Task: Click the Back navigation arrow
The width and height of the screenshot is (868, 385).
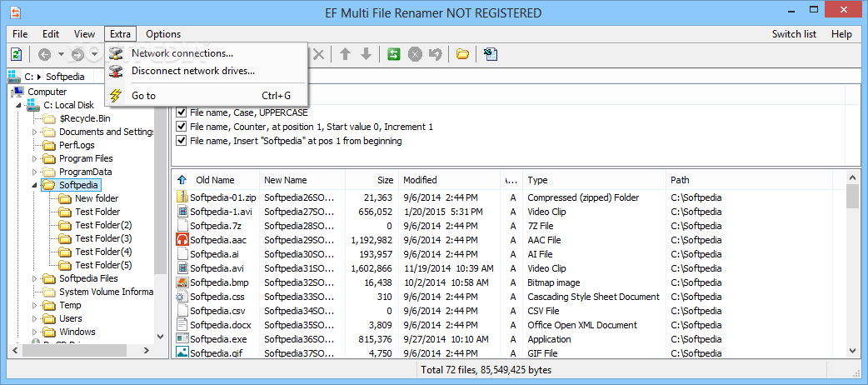Action: [44, 54]
